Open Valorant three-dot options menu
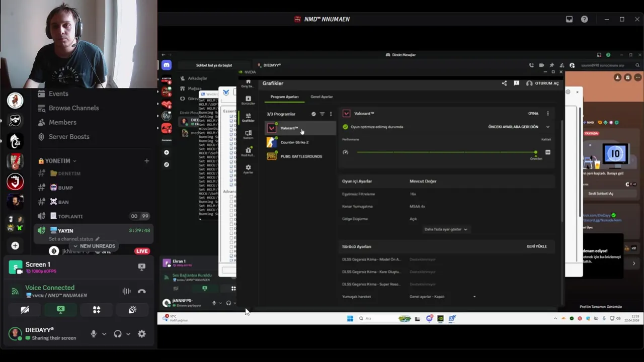 (x=548, y=114)
